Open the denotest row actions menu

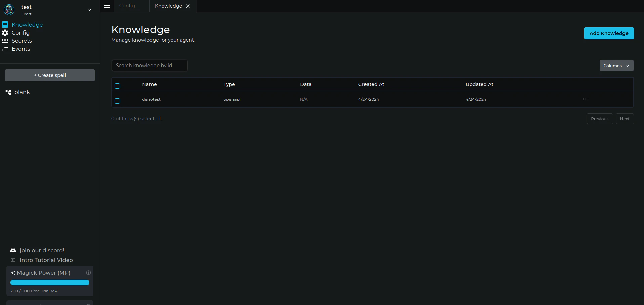point(585,99)
